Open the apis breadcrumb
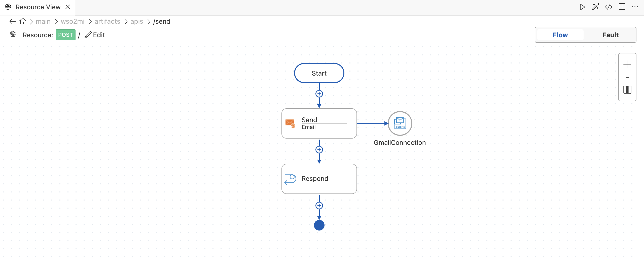This screenshot has width=644, height=262. click(137, 21)
